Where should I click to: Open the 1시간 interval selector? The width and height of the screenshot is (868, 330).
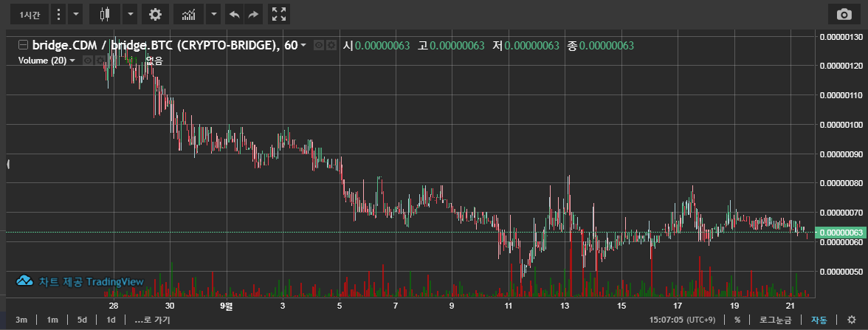click(x=30, y=15)
